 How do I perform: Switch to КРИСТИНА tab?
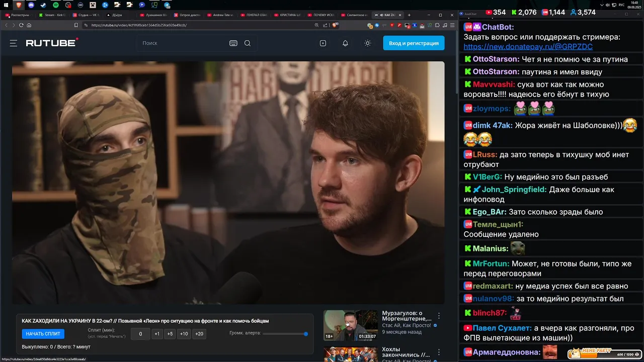click(x=288, y=15)
